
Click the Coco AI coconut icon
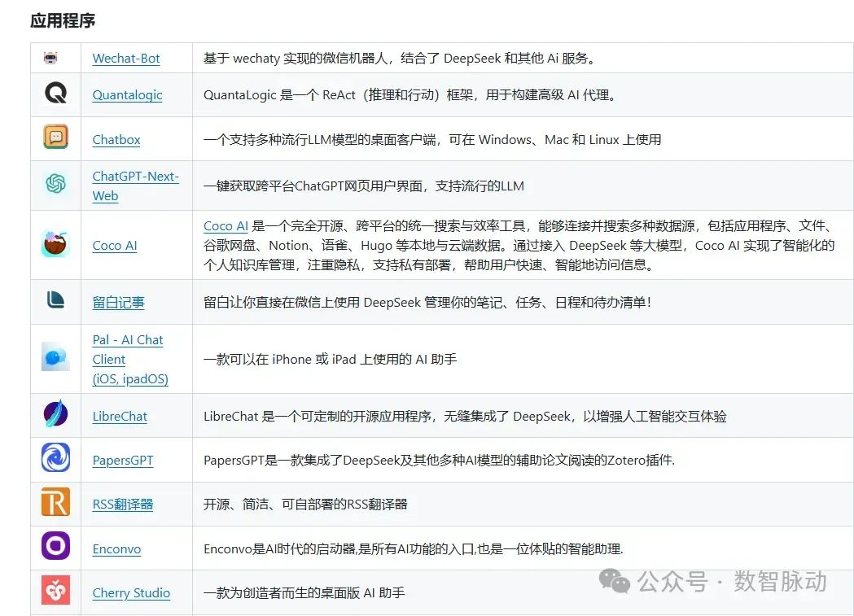[55, 243]
